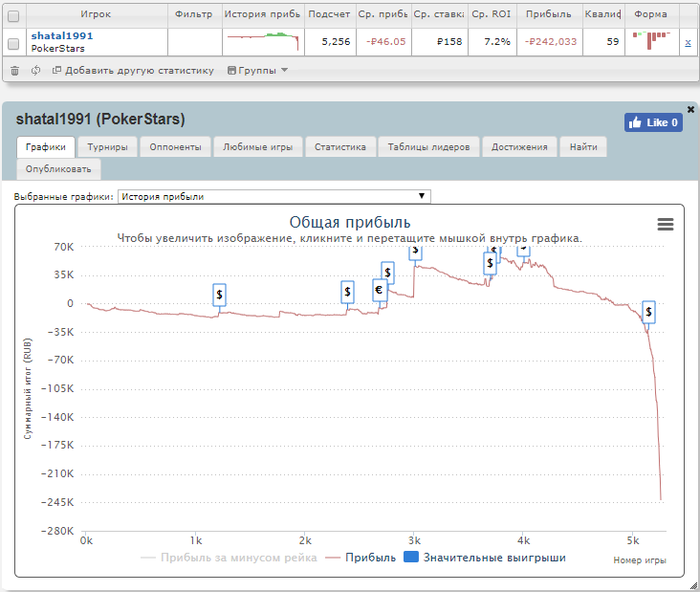Open the Выбранные графики dropdown
Screen dimensions: 700x592
(x=274, y=197)
